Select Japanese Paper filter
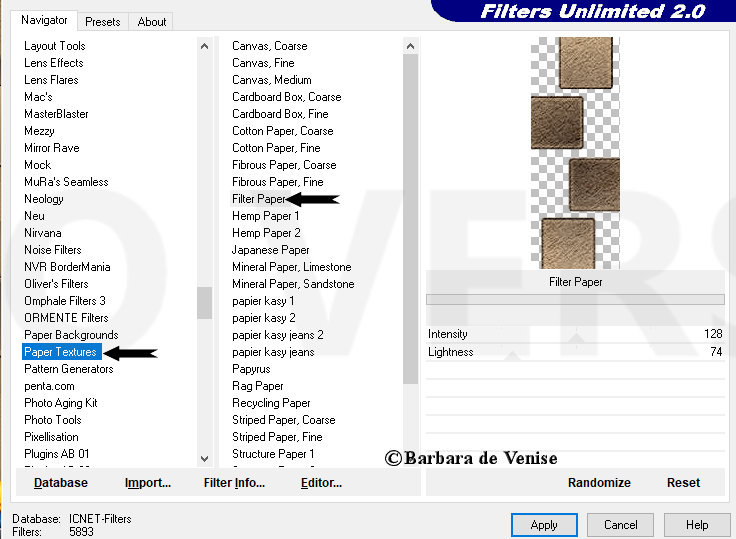736x539 pixels. click(271, 250)
